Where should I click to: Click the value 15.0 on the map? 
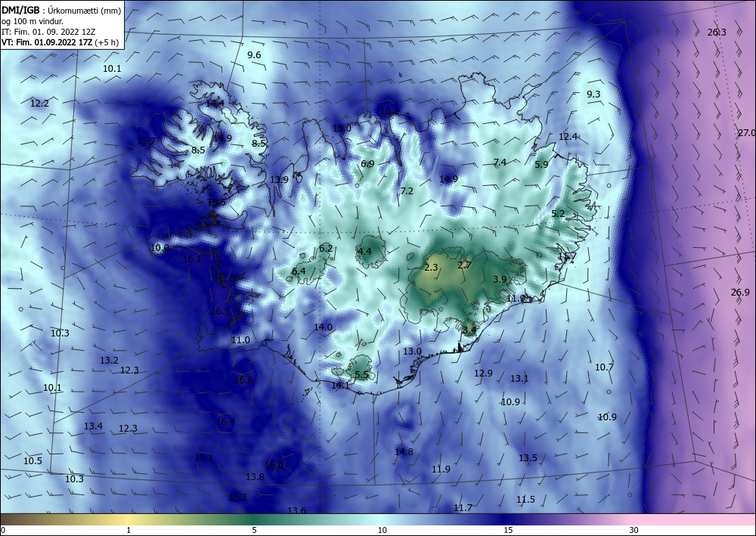[x=342, y=129]
